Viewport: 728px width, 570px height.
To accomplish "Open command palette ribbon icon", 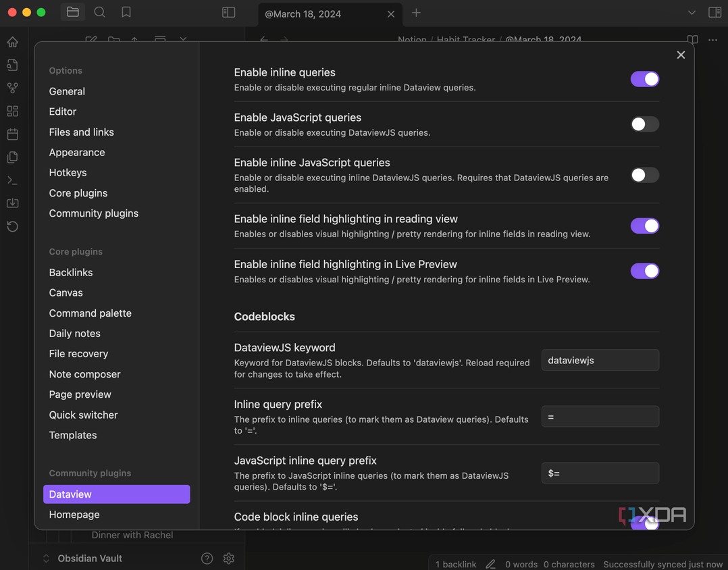I will pos(13,180).
